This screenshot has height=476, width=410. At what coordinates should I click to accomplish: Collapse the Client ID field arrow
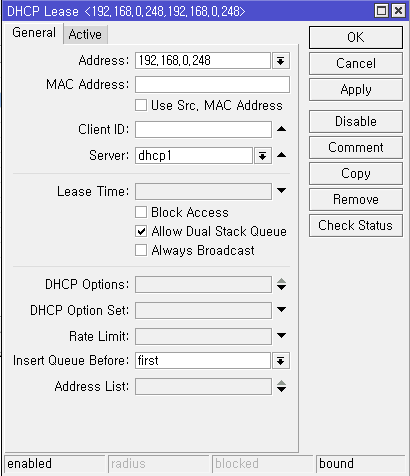pyautogui.click(x=282, y=129)
